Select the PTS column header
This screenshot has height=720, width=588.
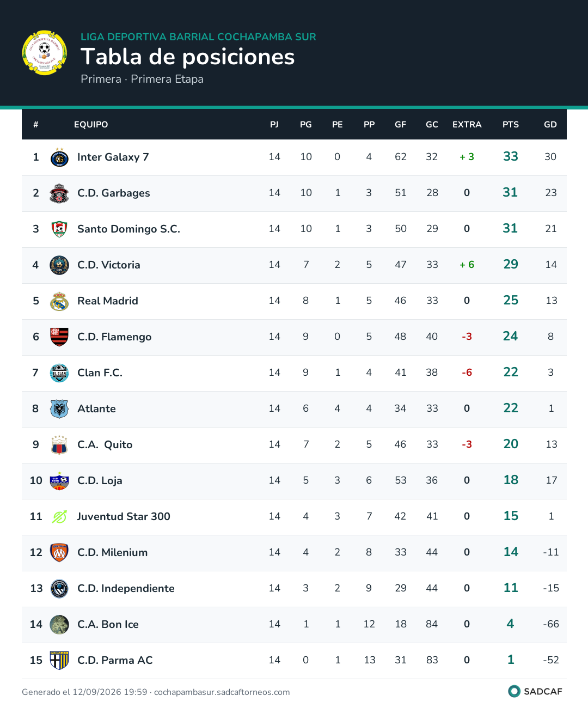point(511,125)
